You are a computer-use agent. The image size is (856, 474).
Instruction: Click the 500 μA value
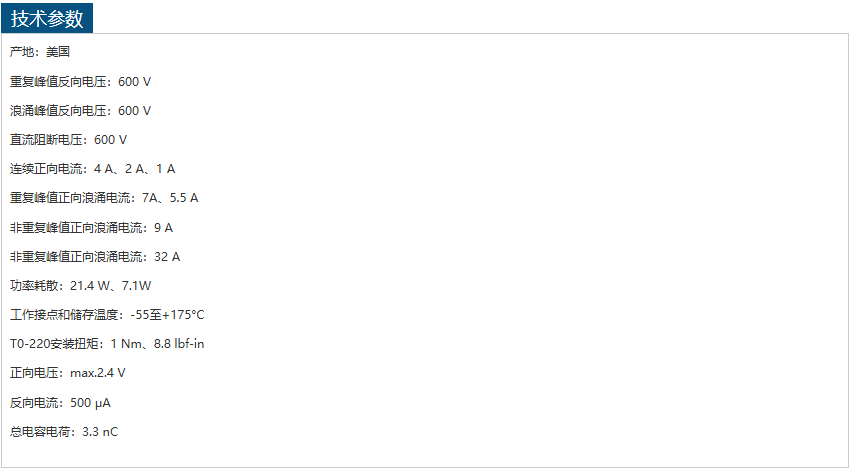(x=90, y=403)
